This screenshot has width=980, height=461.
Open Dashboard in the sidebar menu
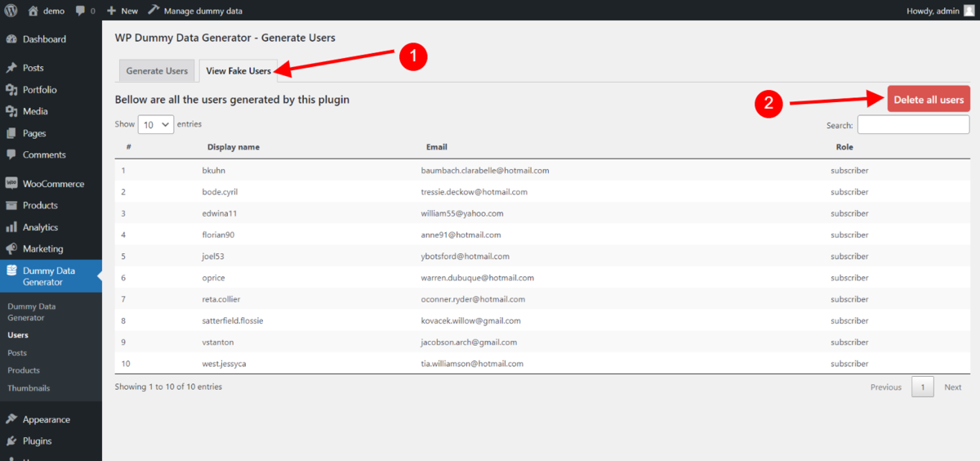click(x=44, y=39)
